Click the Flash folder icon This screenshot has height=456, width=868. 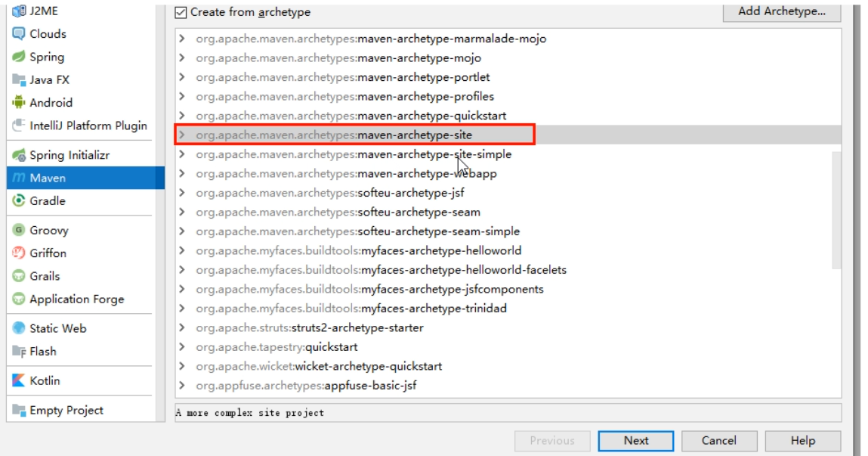(x=19, y=352)
